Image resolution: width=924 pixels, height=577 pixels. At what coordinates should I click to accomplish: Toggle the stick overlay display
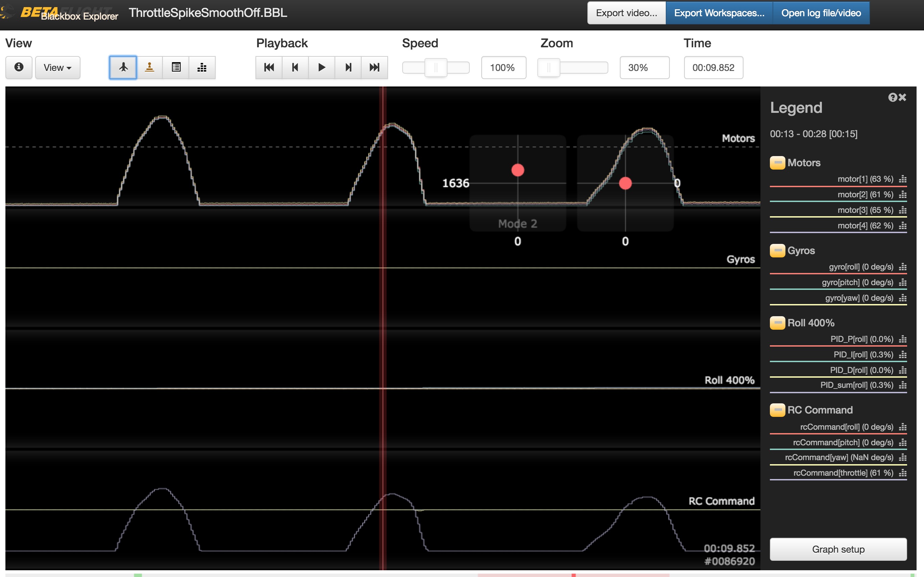pyautogui.click(x=149, y=67)
